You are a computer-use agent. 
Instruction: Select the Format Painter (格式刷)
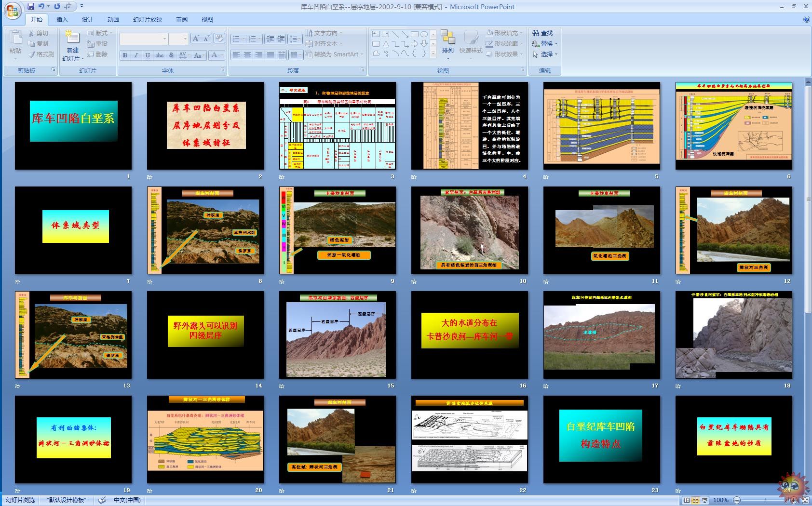coord(41,54)
